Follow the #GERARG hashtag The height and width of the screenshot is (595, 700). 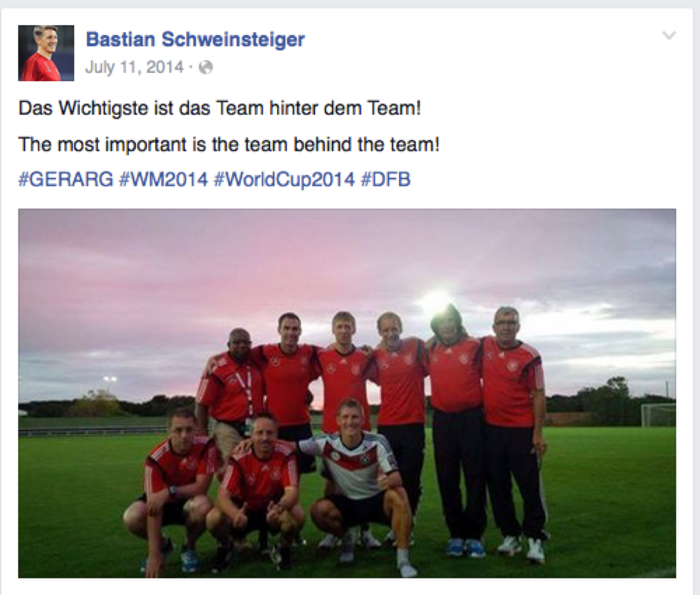coord(66,179)
